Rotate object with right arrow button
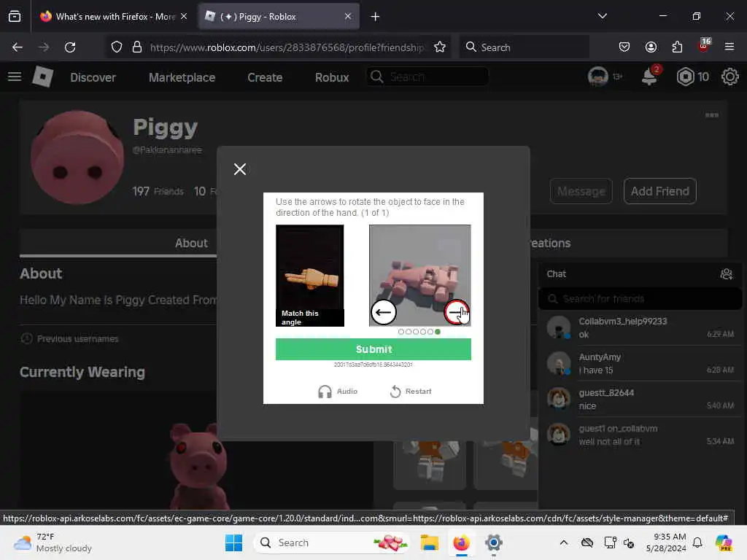Image resolution: width=747 pixels, height=560 pixels. coord(457,312)
